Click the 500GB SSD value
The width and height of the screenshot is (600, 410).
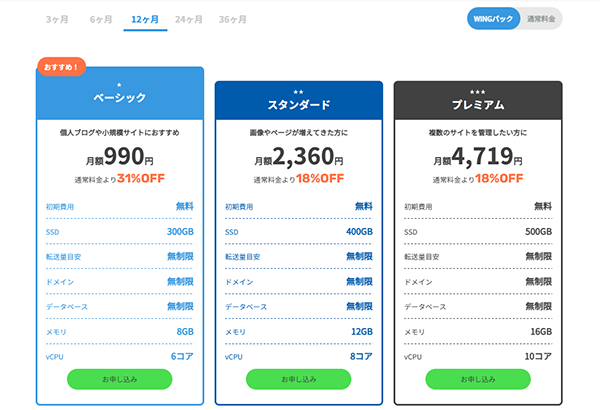(x=538, y=232)
